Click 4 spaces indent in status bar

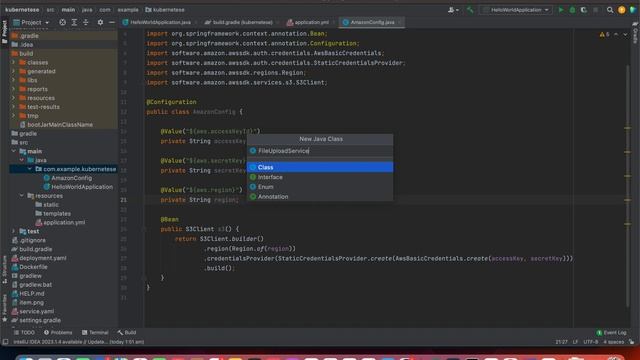613,342
